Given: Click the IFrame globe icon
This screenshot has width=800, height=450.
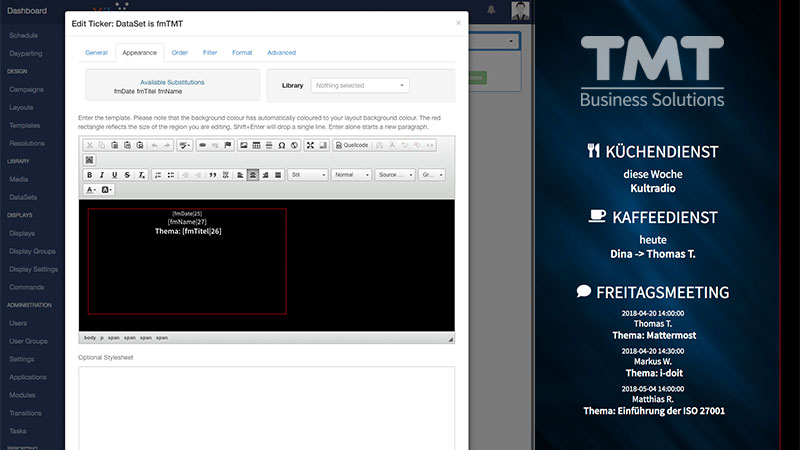Looking at the screenshot, I should point(294,145).
